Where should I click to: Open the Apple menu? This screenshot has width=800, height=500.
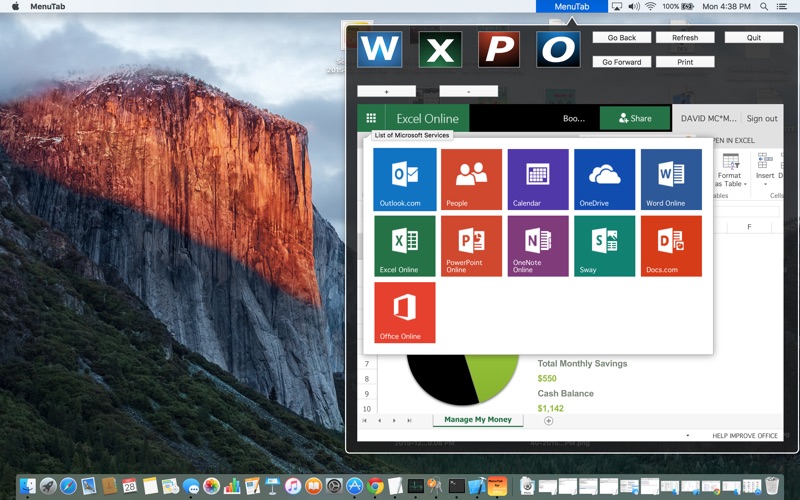coord(15,7)
